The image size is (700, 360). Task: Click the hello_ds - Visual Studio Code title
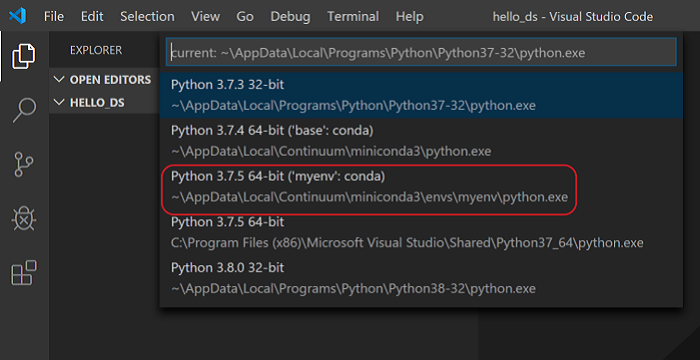click(573, 17)
